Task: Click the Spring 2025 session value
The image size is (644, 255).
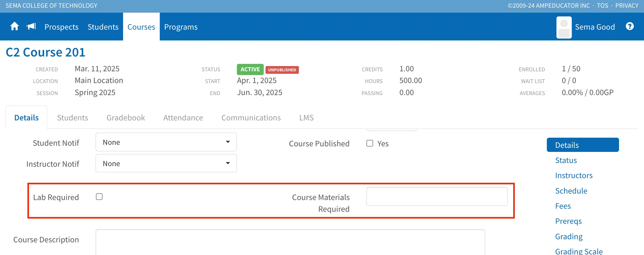Action: (95, 93)
